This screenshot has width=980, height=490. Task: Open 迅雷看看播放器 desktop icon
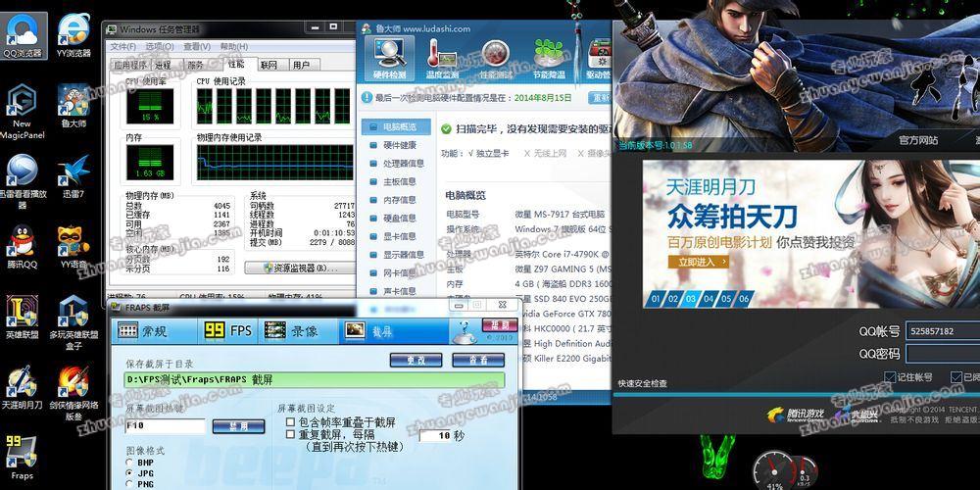click(x=23, y=181)
